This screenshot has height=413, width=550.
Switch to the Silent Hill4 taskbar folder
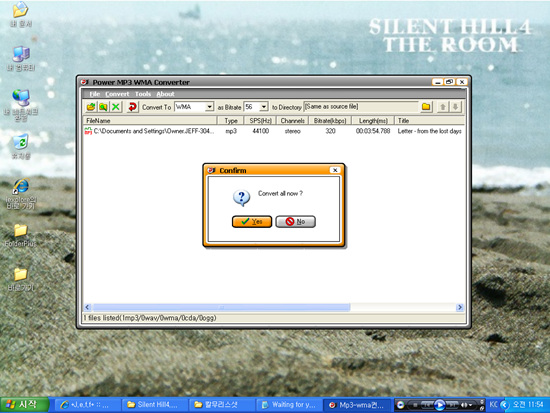pos(154,405)
